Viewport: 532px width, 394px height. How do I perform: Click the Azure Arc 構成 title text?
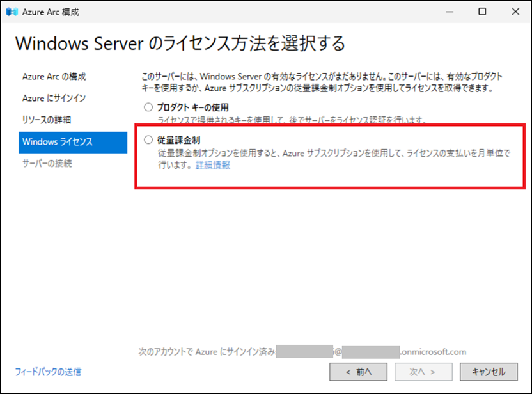pyautogui.click(x=51, y=12)
